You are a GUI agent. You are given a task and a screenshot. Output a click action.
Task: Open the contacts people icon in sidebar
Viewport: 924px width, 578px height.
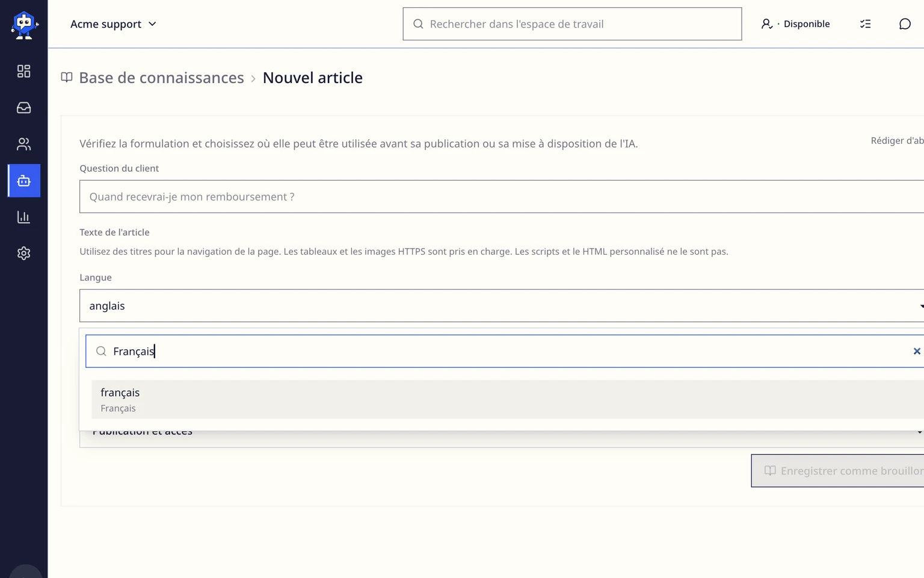(24, 144)
